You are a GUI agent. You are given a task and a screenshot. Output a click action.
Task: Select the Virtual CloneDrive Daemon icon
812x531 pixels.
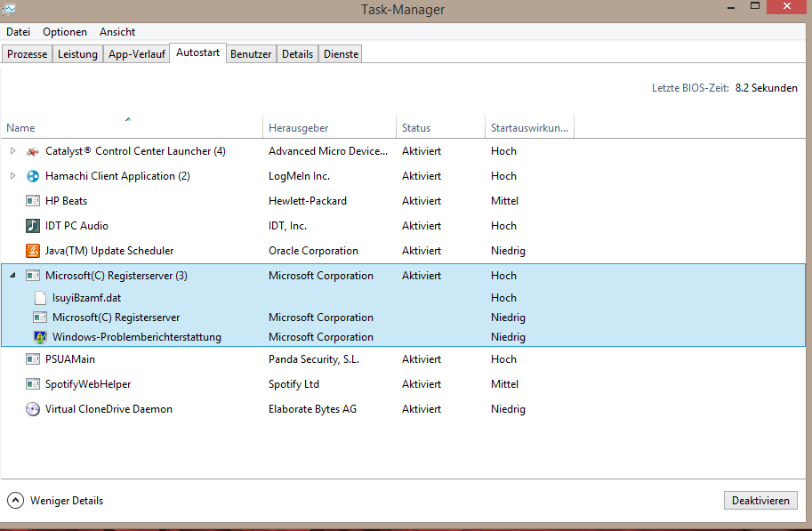point(33,409)
